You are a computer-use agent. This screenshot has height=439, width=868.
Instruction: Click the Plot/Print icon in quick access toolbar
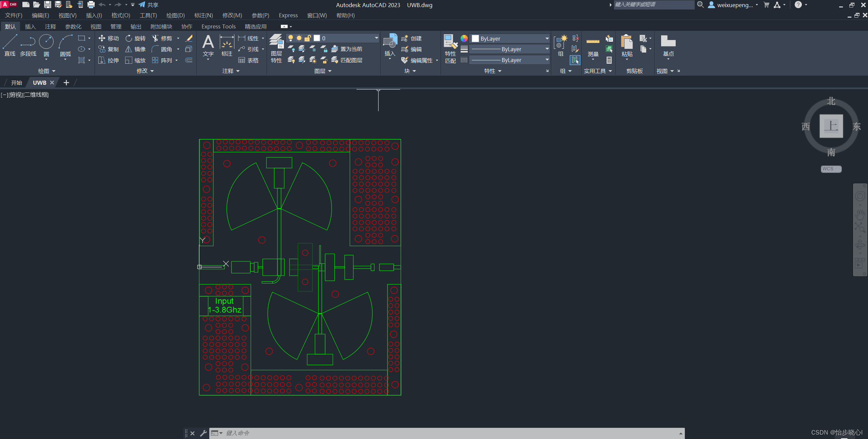[91, 5]
